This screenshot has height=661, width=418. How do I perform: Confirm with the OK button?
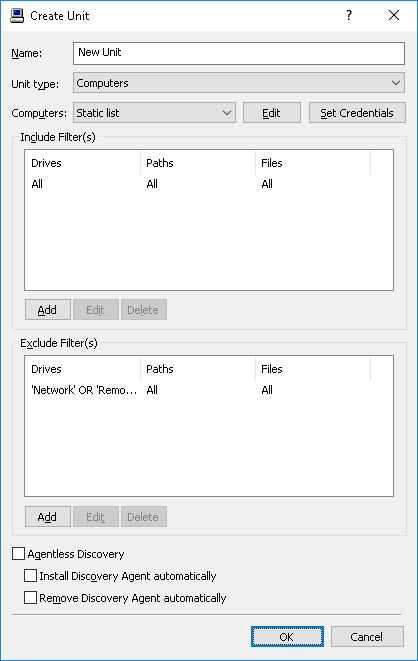287,637
